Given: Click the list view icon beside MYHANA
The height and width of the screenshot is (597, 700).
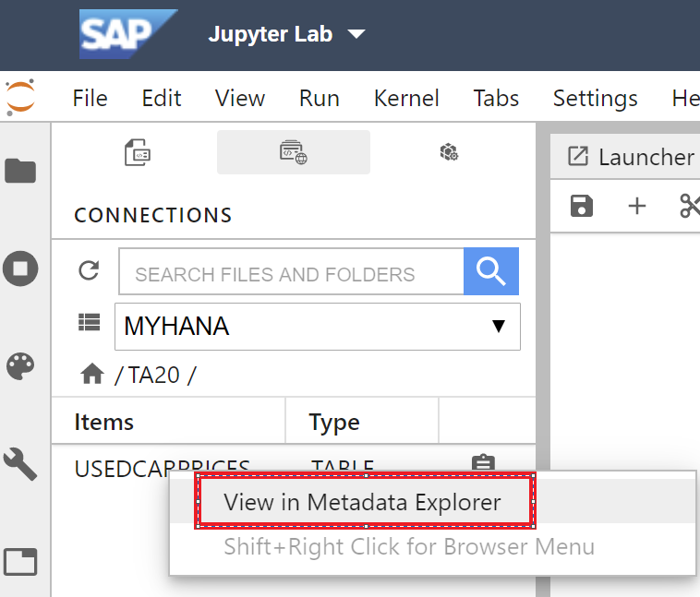Looking at the screenshot, I should click(x=89, y=322).
